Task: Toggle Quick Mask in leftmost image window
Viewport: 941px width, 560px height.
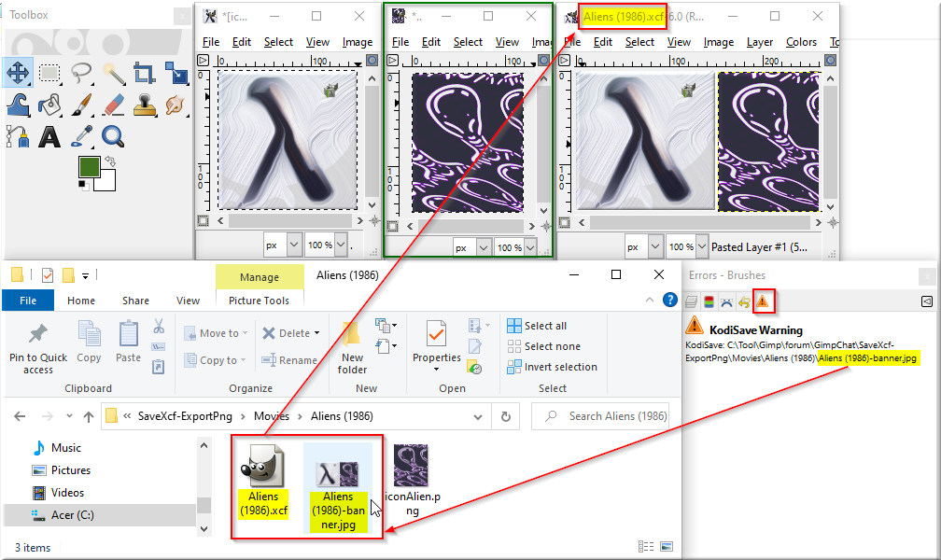Action: 203,221
